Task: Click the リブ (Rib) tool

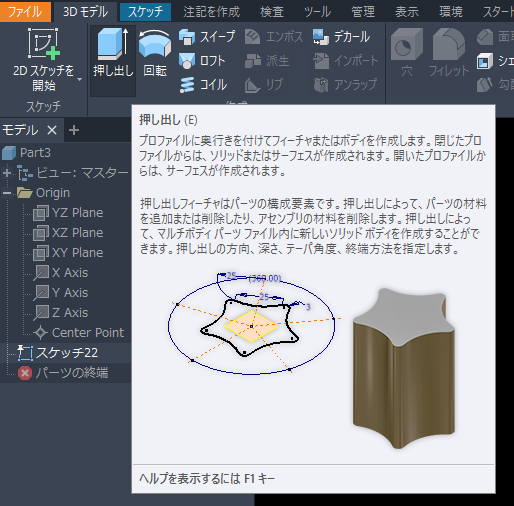Action: click(x=264, y=85)
